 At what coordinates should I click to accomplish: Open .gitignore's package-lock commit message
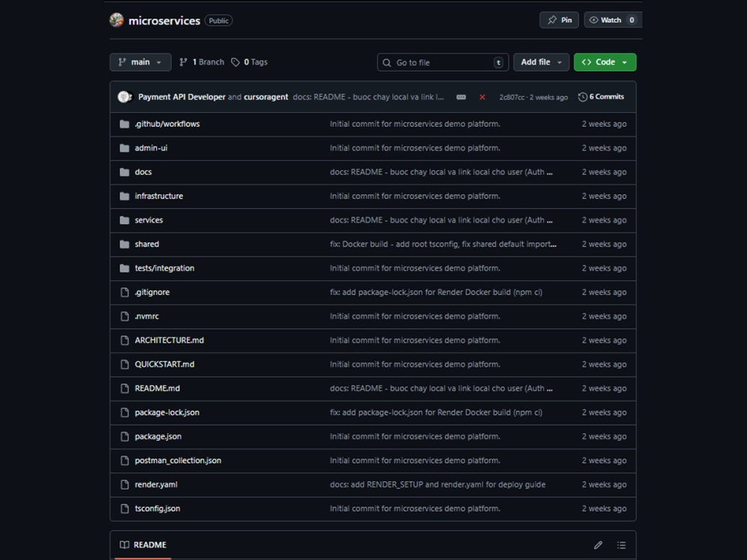click(436, 293)
